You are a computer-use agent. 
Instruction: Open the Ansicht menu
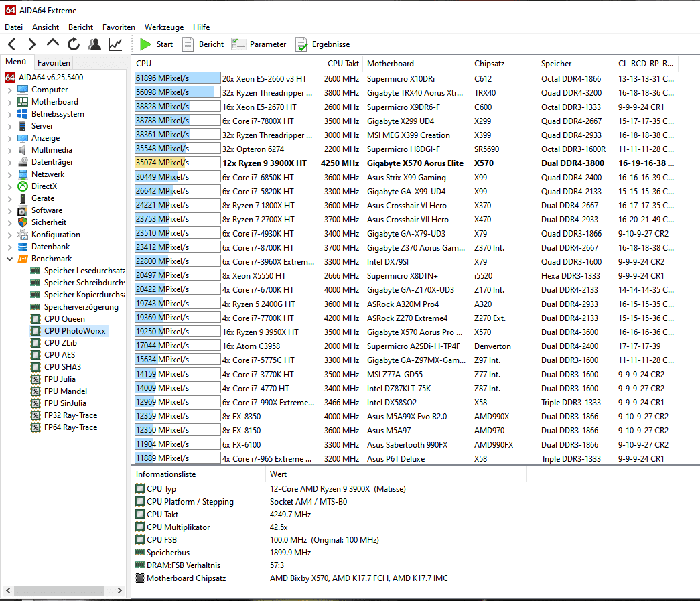46,27
